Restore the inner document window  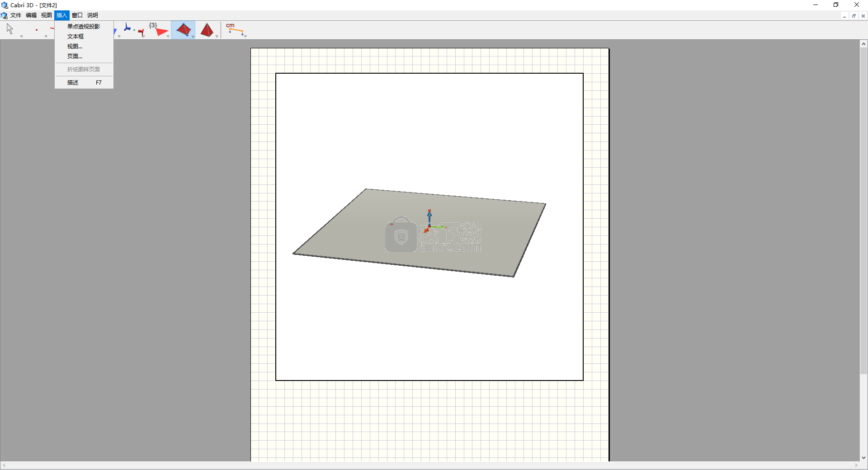(854, 16)
